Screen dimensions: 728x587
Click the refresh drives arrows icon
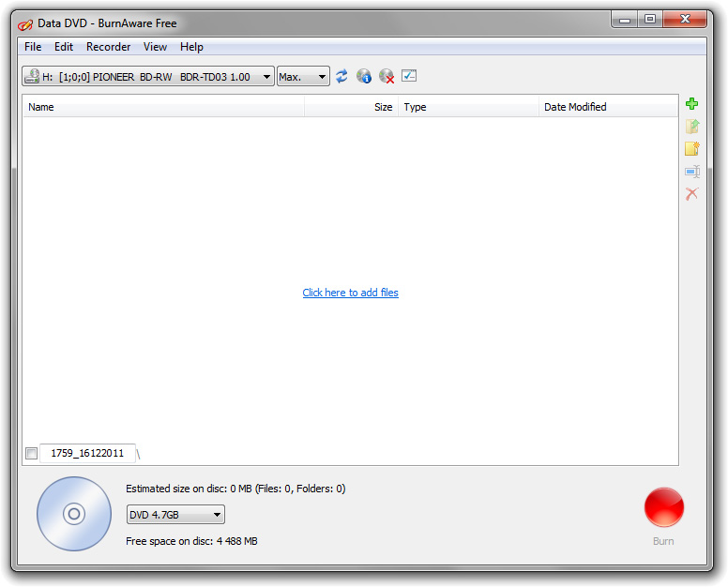(x=341, y=76)
